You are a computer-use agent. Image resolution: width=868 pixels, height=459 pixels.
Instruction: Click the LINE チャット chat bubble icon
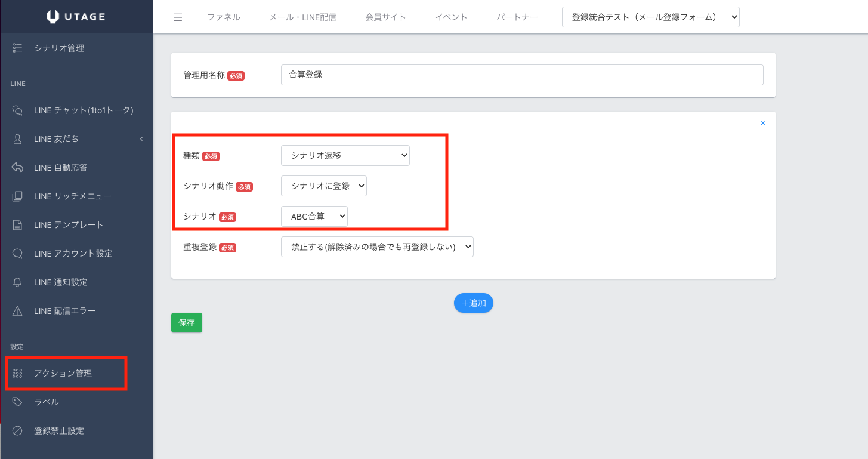[17, 110]
